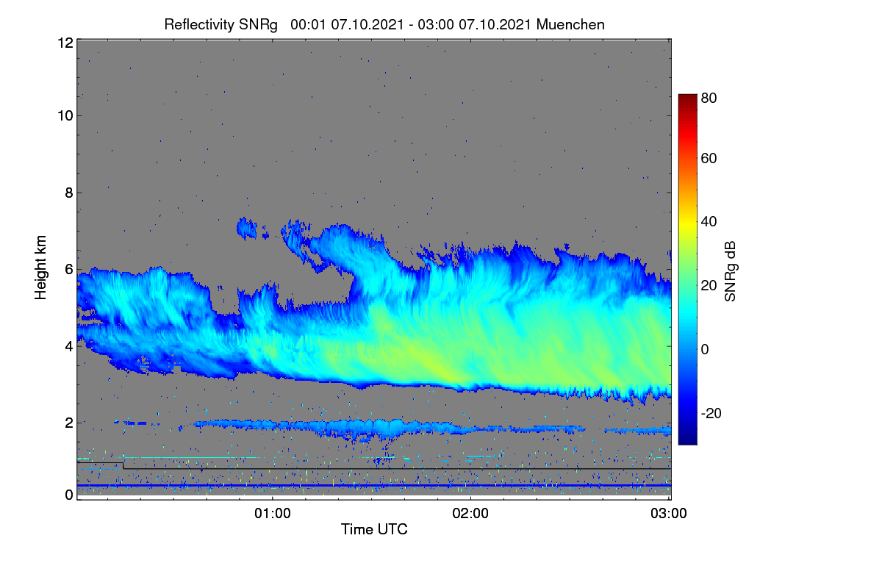Click the '6' height axis label
The width and height of the screenshot is (882, 588).
[69, 269]
